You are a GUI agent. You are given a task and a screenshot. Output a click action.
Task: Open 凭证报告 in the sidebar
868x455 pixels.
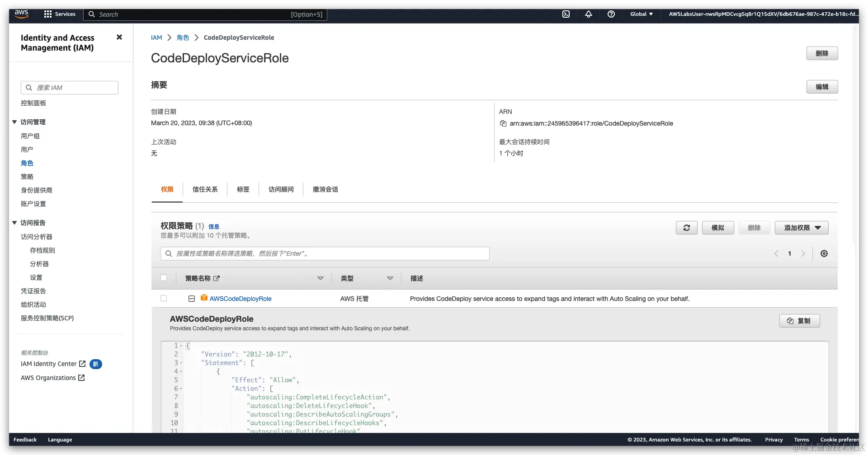(x=33, y=291)
